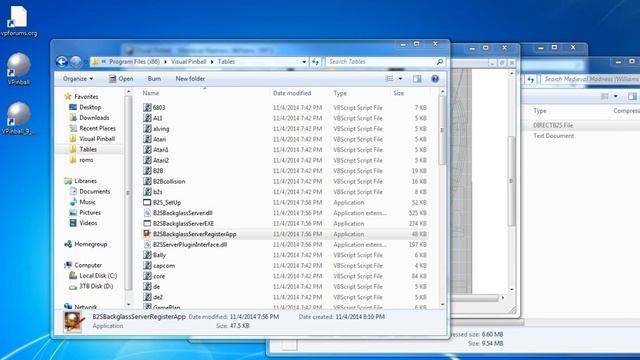Viewport: 640px width, 360px height.
Task: Go forward with the Explorer forward arrow
Action: coord(76,62)
